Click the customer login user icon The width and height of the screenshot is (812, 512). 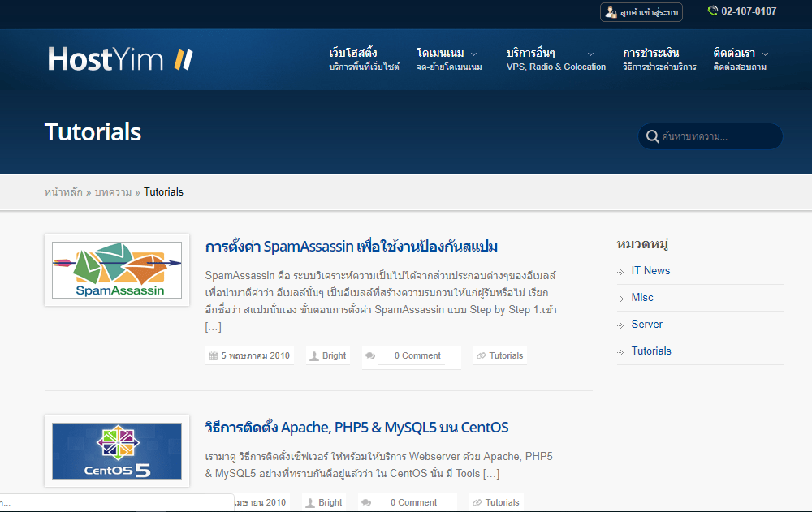point(611,12)
